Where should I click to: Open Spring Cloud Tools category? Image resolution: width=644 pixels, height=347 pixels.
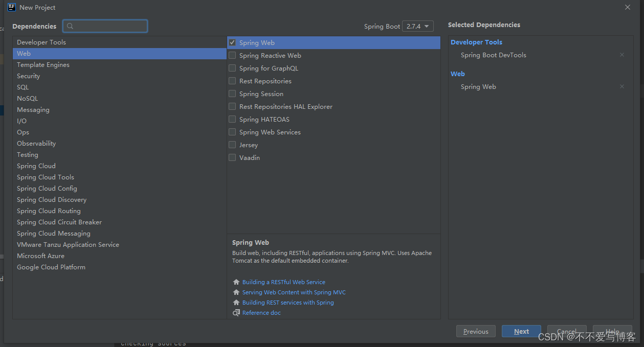(120, 177)
